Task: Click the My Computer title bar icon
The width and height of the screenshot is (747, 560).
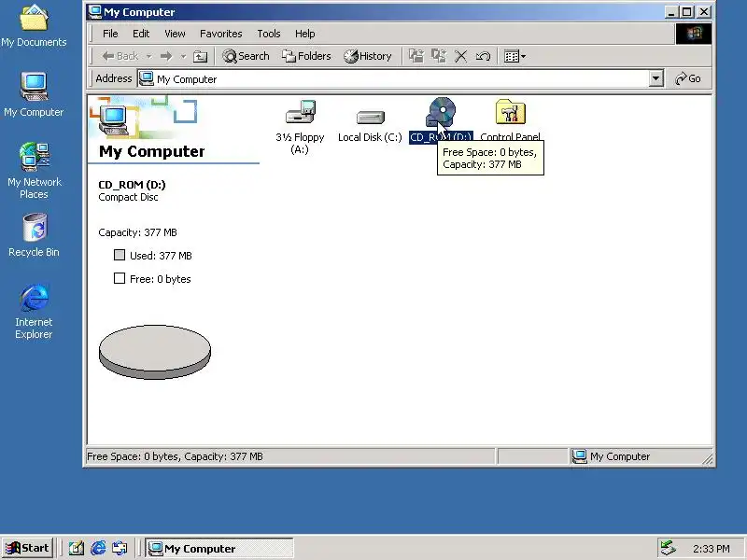Action: tap(95, 12)
